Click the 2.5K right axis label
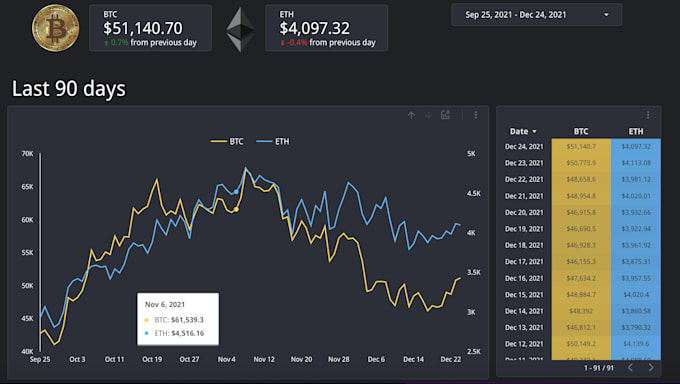Viewport: 680px width, 384px height. click(x=474, y=351)
